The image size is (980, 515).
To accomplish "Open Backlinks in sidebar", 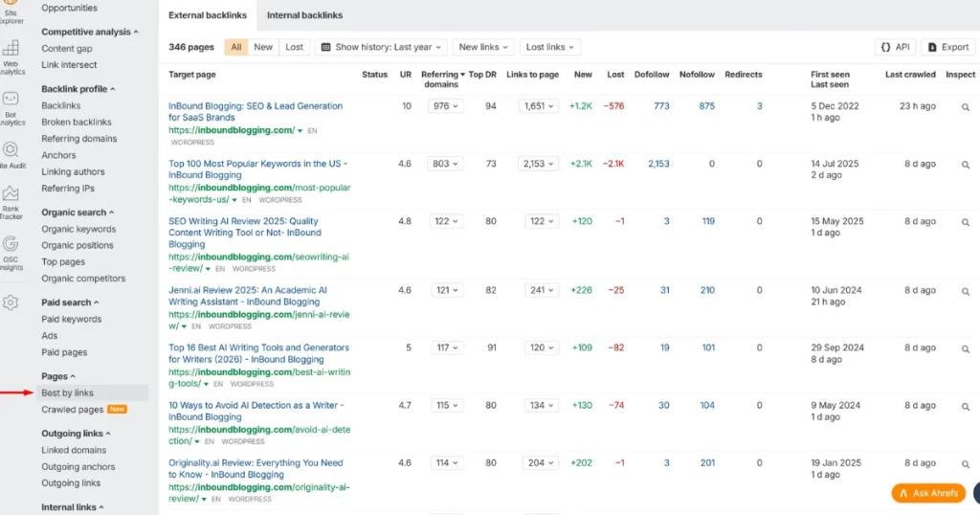I will pyautogui.click(x=60, y=105).
